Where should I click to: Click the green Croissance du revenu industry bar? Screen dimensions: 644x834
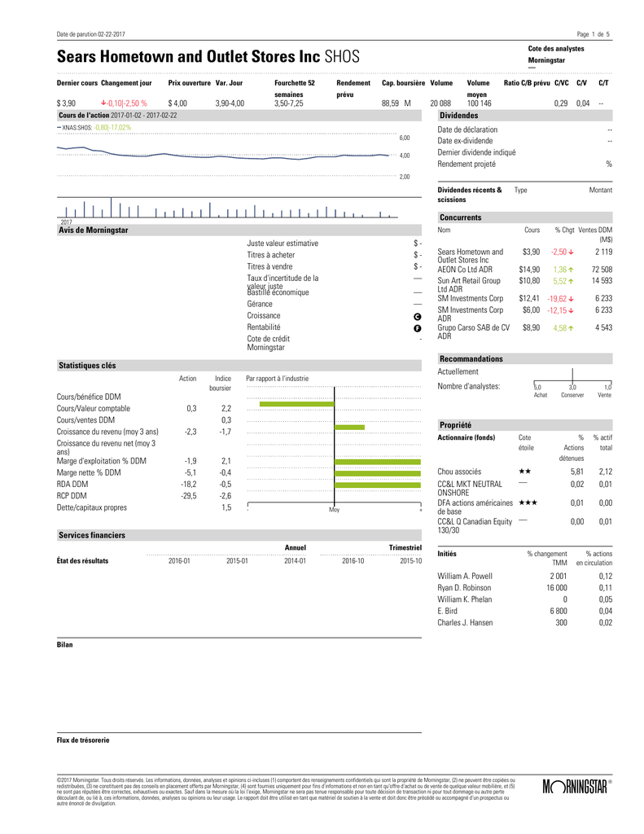click(x=349, y=427)
